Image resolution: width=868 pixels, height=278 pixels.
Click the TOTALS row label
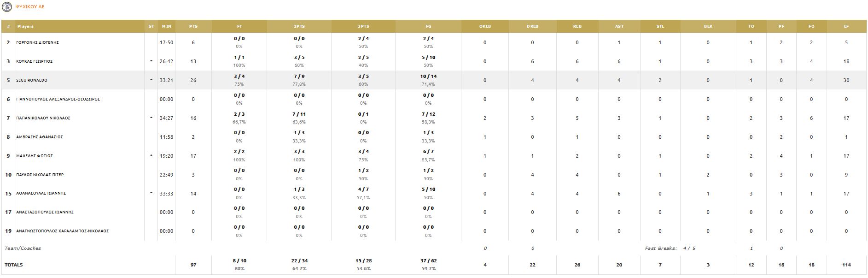click(14, 265)
